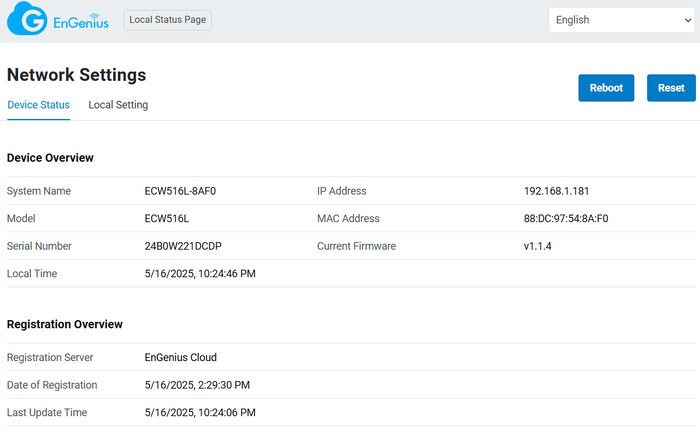700x432 pixels.
Task: Click the Date of Registration label
Action: [x=52, y=385]
